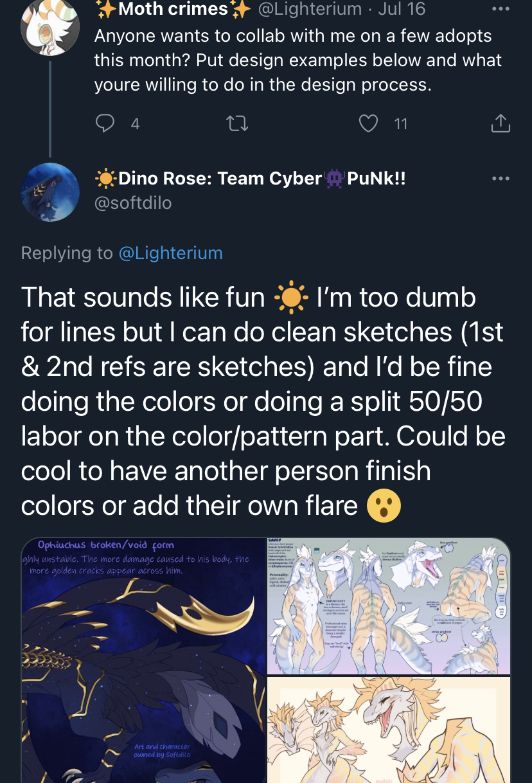This screenshot has height=783, width=532.
Task: Open more options on Moth crimes tweet
Action: click(501, 8)
